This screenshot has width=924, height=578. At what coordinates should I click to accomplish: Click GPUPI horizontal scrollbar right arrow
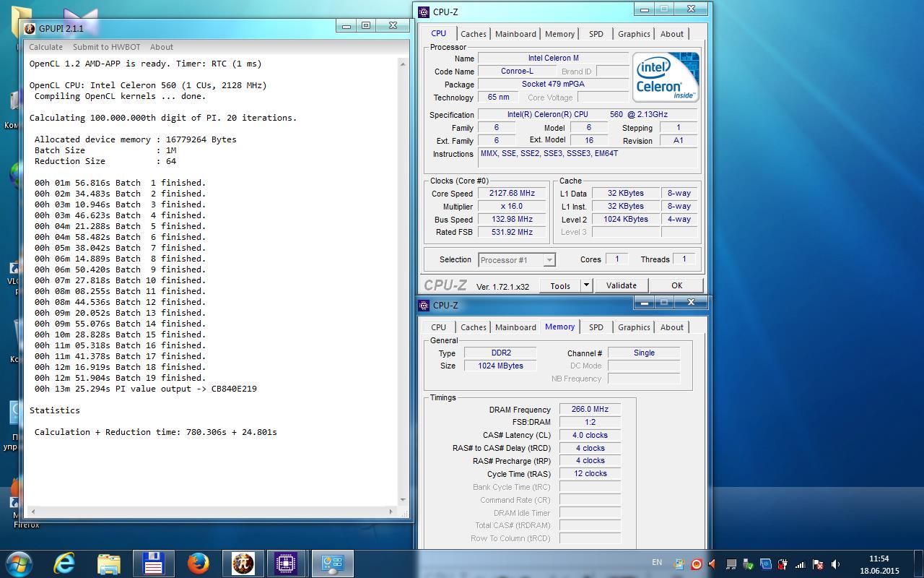(x=392, y=511)
